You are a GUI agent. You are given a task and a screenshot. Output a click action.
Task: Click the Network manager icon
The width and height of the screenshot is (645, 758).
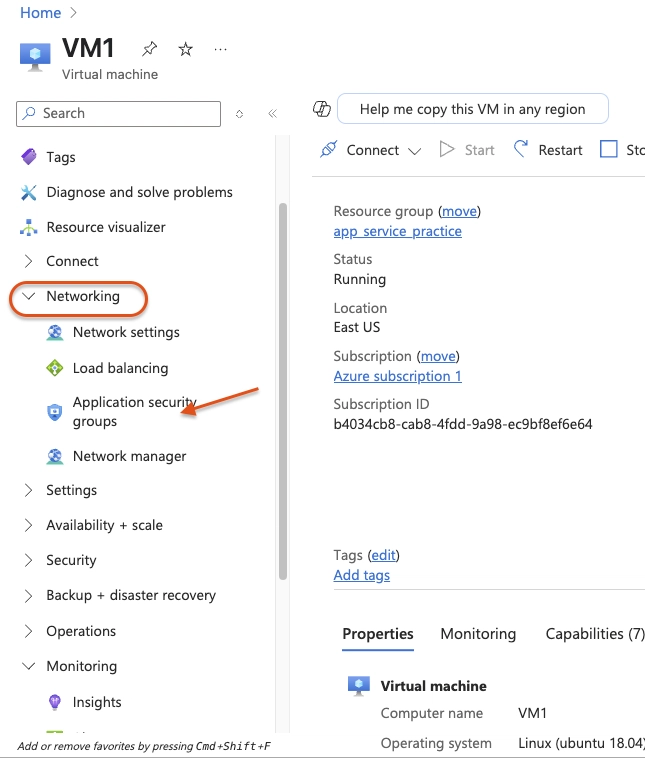(x=55, y=456)
